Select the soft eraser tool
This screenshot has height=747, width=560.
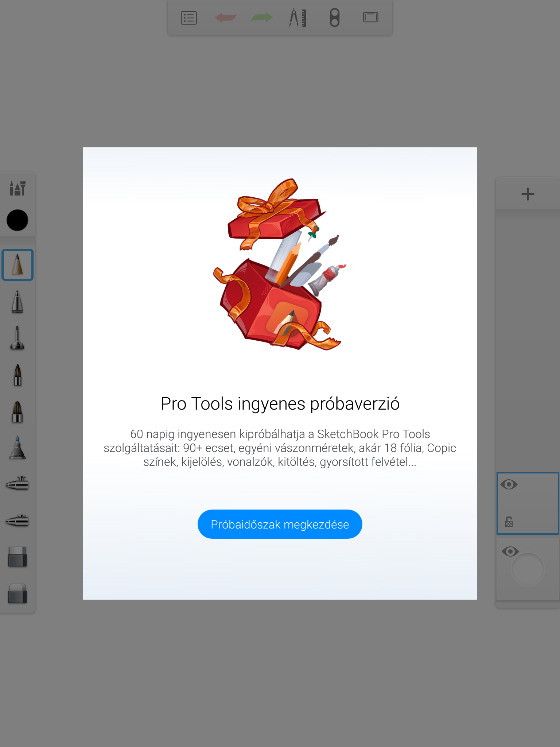(x=17, y=593)
